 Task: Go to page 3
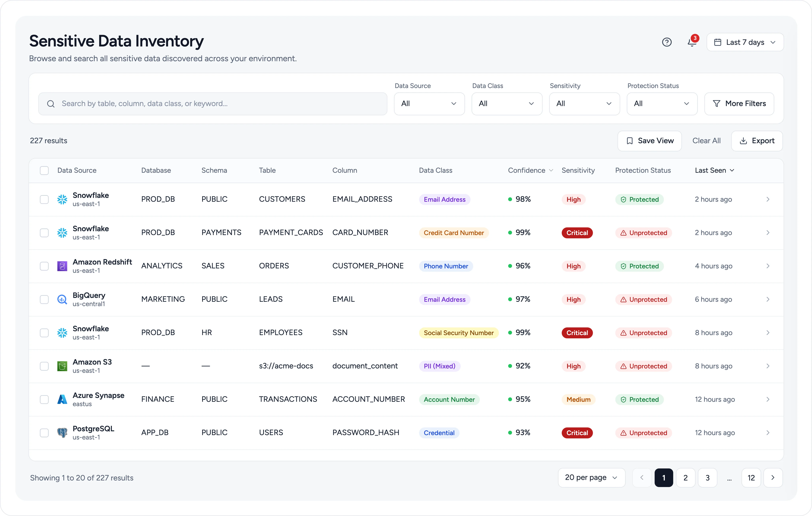(x=708, y=478)
